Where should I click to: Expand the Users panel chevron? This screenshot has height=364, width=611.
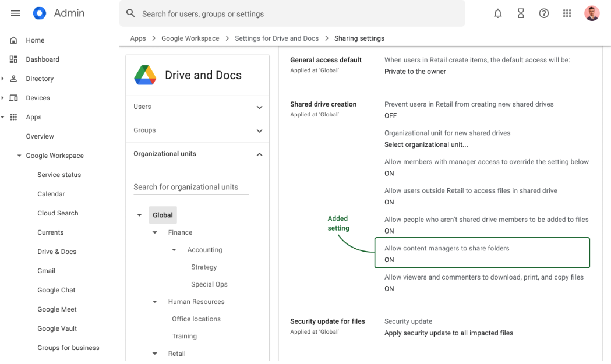(x=260, y=107)
